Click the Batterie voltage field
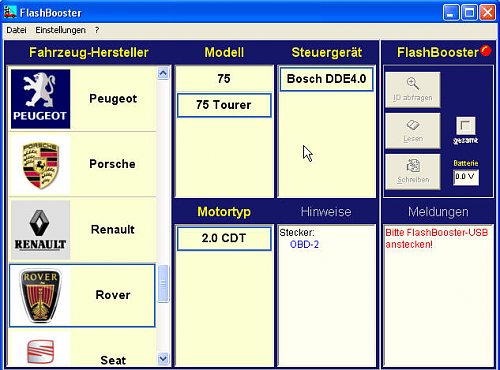Screen dimensions: 500x370 click(466, 177)
